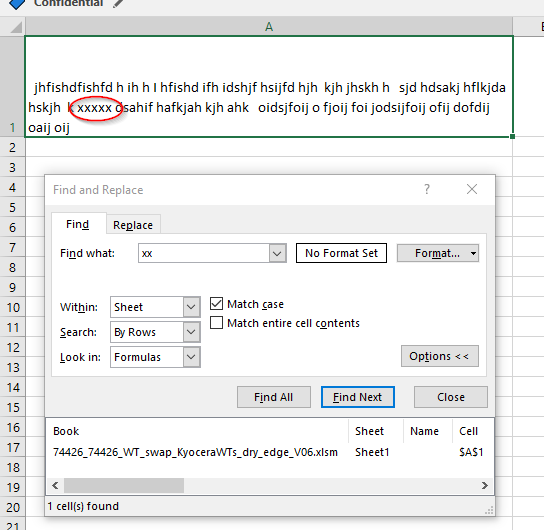The image size is (544, 530).
Task: Click the $A$1 cell reference in results
Action: [471, 452]
